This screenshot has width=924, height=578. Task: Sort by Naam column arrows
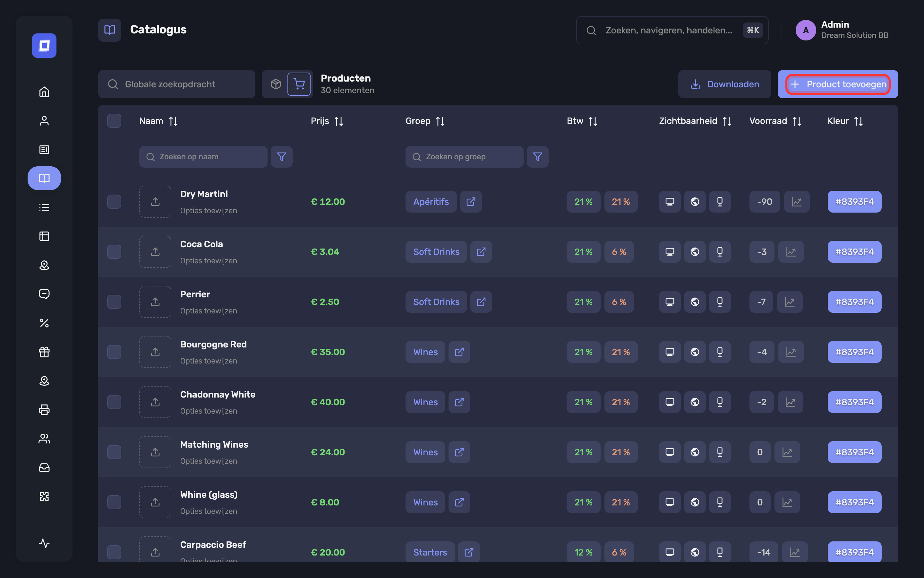tap(173, 121)
